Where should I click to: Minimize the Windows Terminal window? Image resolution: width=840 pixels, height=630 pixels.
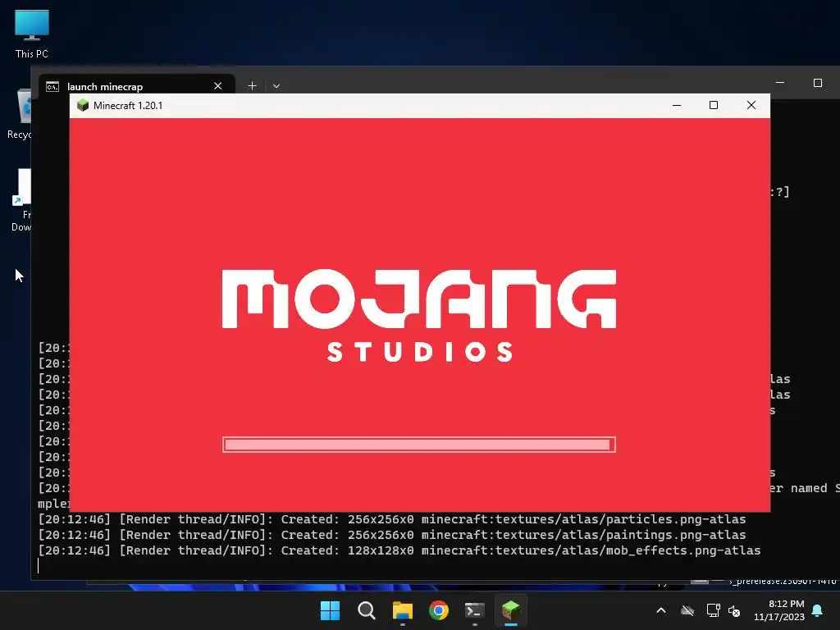coord(780,83)
